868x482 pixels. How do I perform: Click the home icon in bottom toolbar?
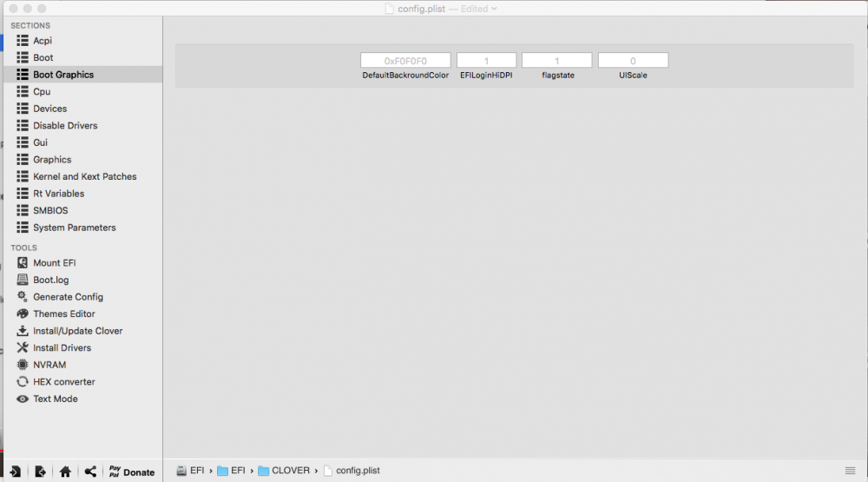65,472
